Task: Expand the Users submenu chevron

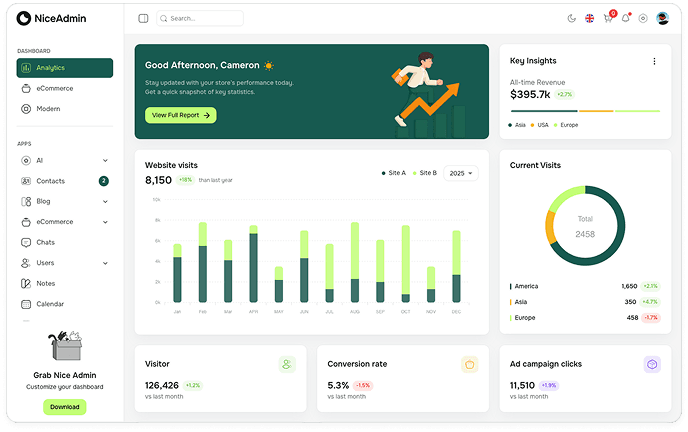Action: (105, 263)
